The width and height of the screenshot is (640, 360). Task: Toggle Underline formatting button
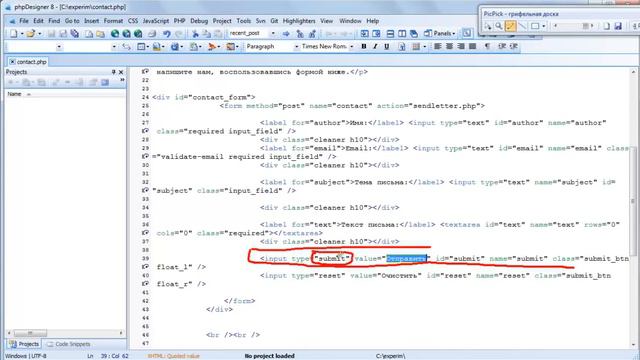(x=387, y=47)
